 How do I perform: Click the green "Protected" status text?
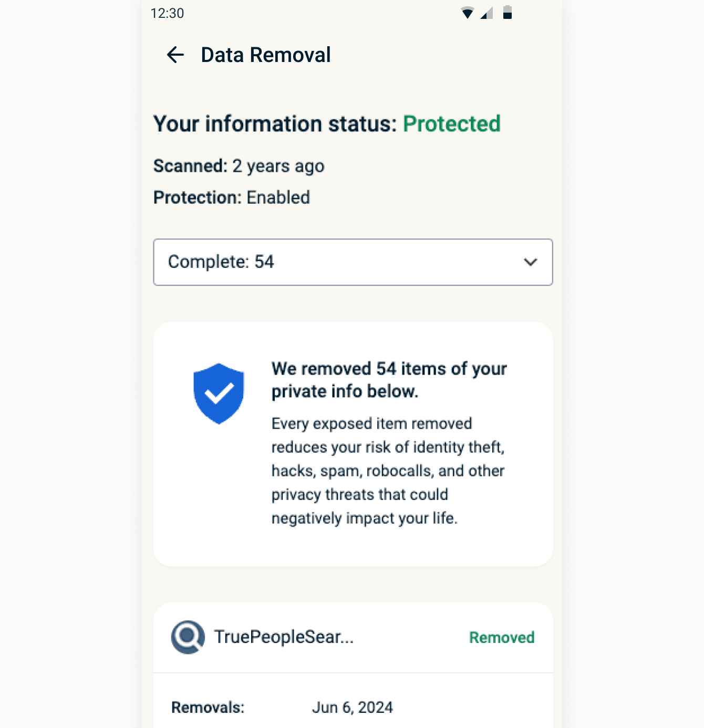pos(452,124)
